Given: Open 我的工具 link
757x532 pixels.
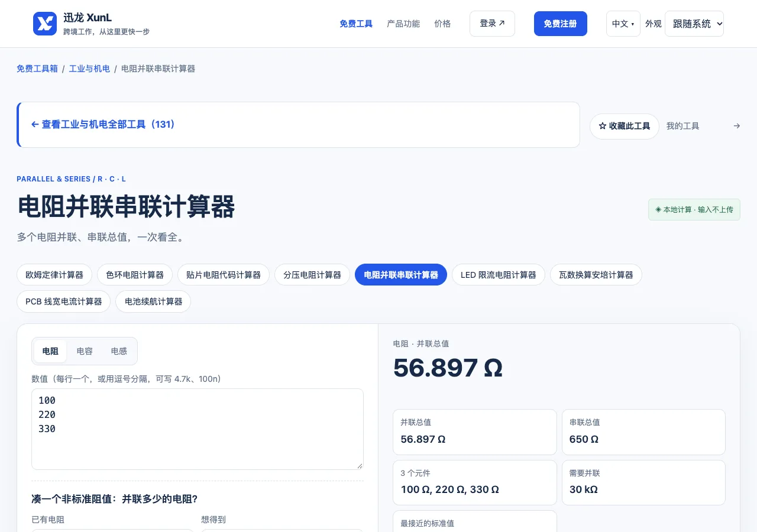Looking at the screenshot, I should pos(682,126).
